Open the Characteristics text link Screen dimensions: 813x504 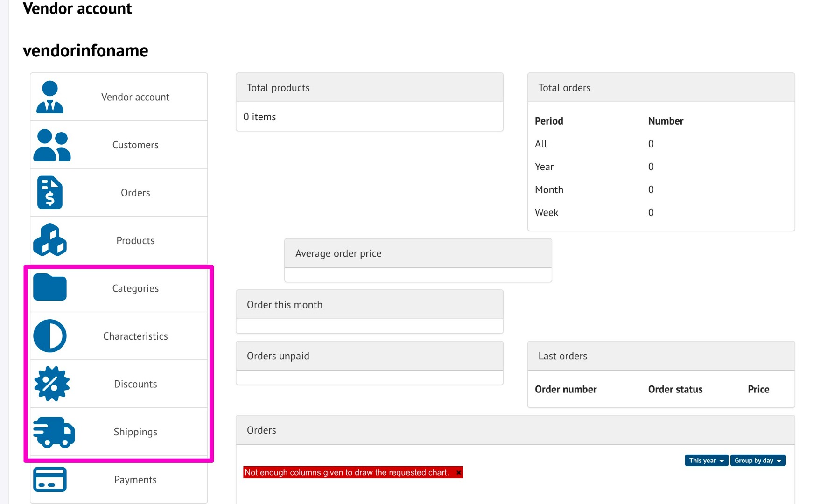click(135, 336)
